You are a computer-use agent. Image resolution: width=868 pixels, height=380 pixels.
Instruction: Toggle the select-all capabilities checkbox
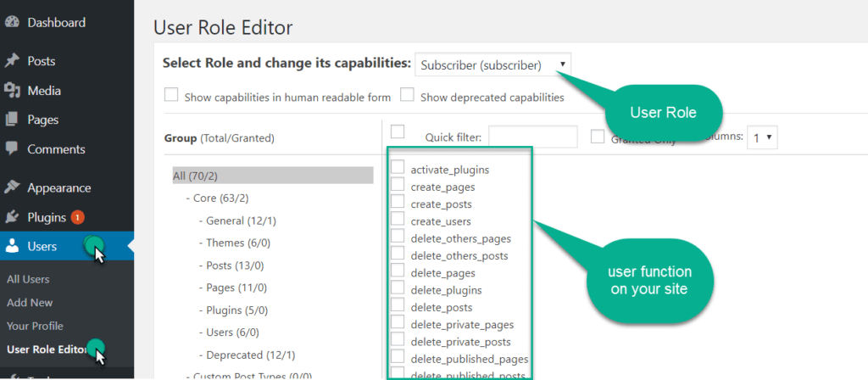(398, 131)
